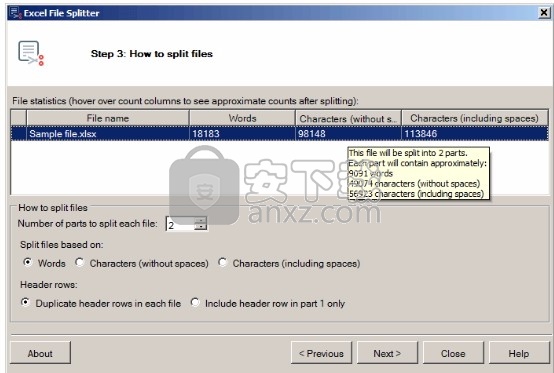Viewport: 554px width, 373px height.
Task: Select Characters (including spaces) radio option
Action: pos(222,262)
